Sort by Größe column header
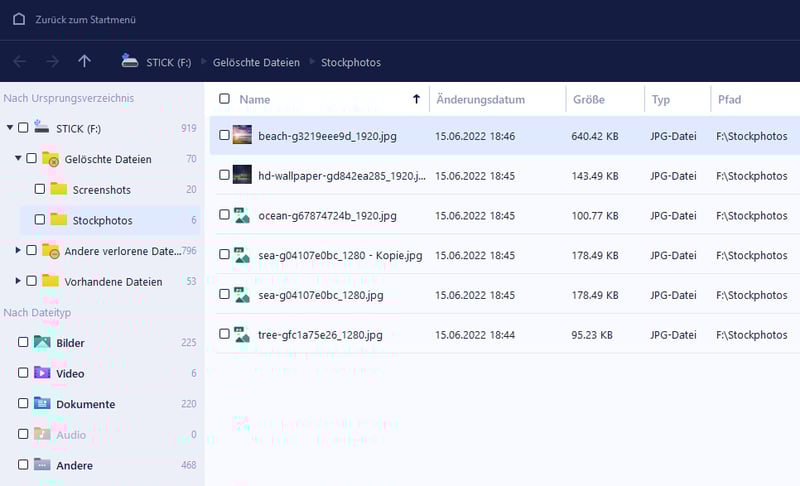This screenshot has width=800, height=486. point(590,100)
